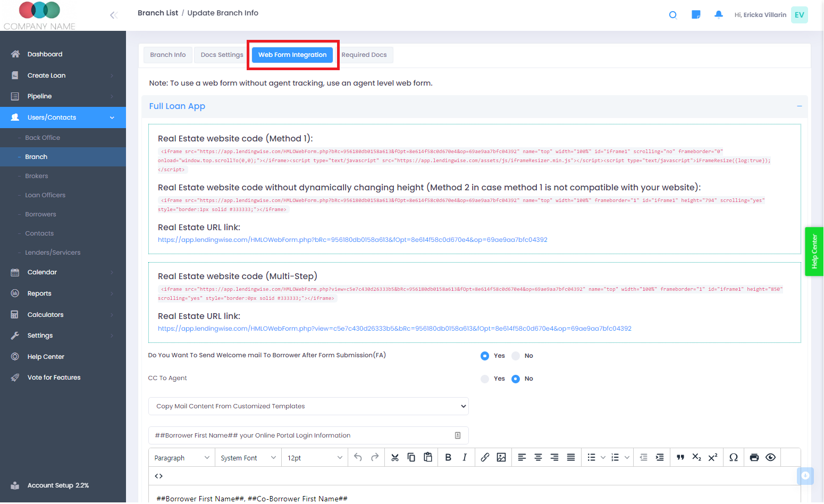The image size is (824, 504).
Task: Collapse the Full Loan App section
Action: coord(799,106)
